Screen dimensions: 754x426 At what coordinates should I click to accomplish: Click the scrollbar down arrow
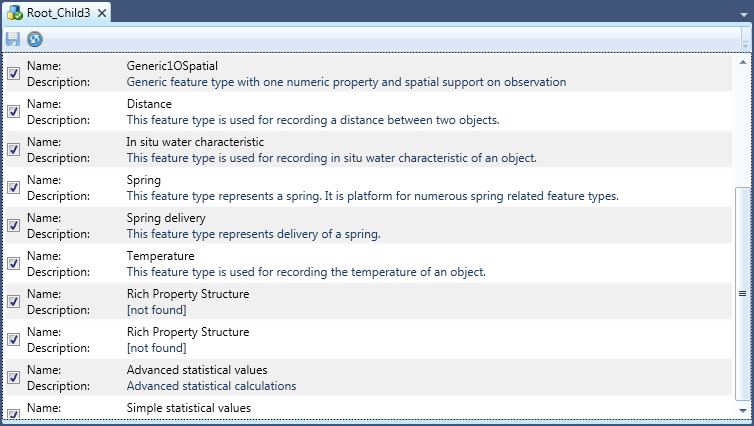coord(743,409)
